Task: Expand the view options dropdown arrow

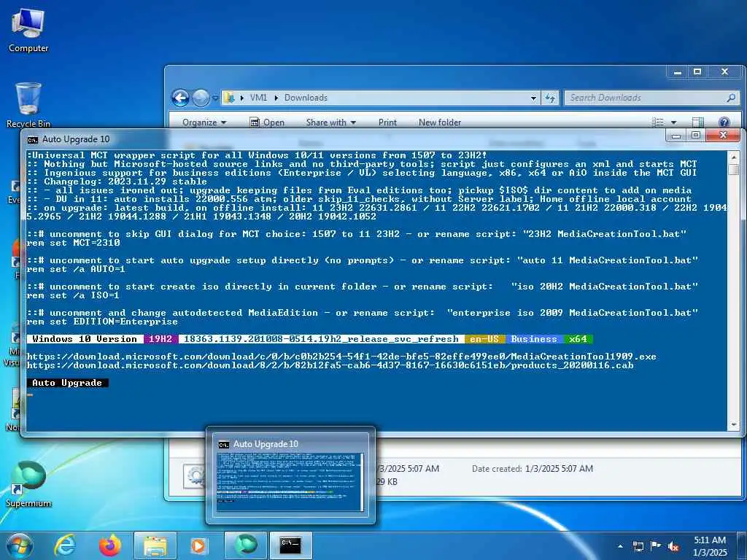Action: tap(673, 122)
